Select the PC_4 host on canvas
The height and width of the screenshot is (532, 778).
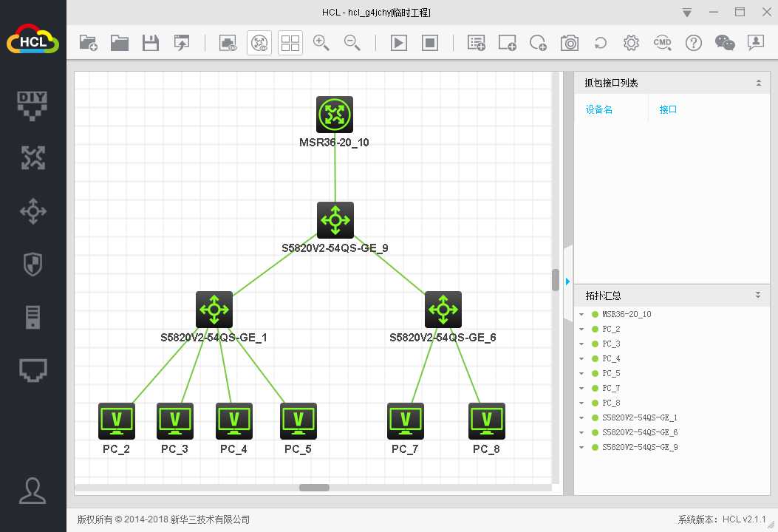coord(233,421)
